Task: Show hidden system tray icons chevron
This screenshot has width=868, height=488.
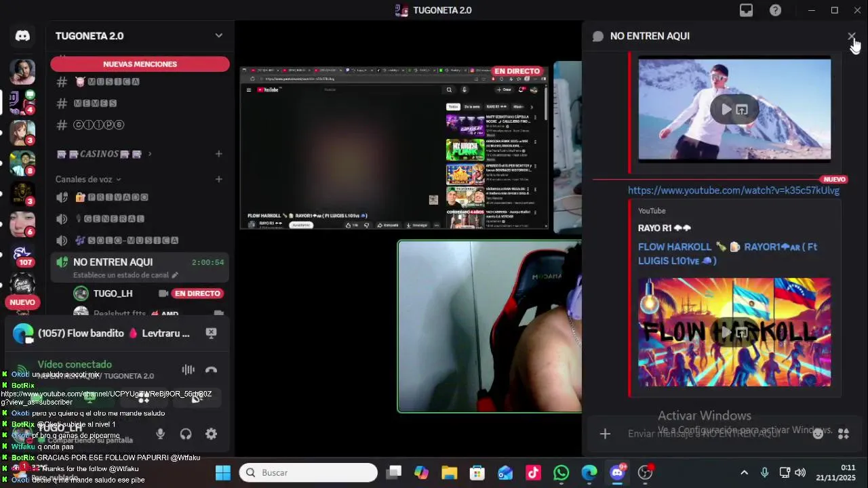Action: click(x=744, y=472)
